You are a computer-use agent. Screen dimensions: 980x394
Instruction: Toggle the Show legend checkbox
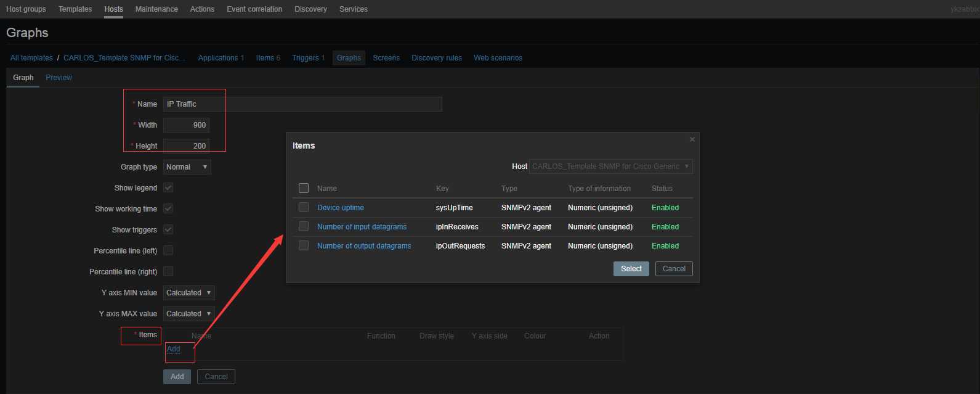(168, 187)
